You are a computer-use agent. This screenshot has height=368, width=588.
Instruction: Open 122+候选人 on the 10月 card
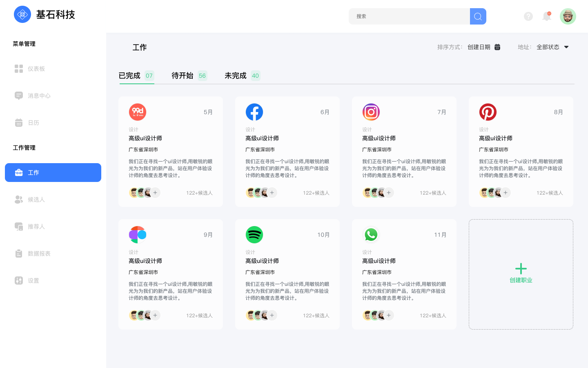click(316, 316)
